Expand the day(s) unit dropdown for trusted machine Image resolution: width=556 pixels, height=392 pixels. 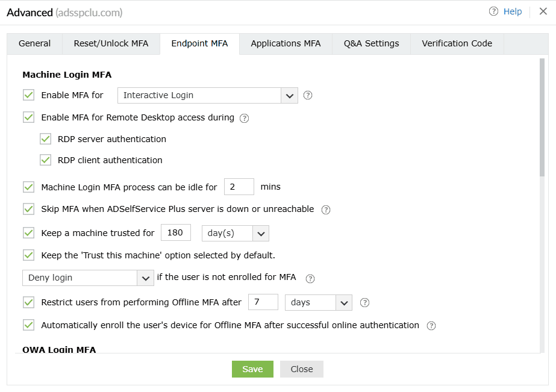(x=261, y=233)
